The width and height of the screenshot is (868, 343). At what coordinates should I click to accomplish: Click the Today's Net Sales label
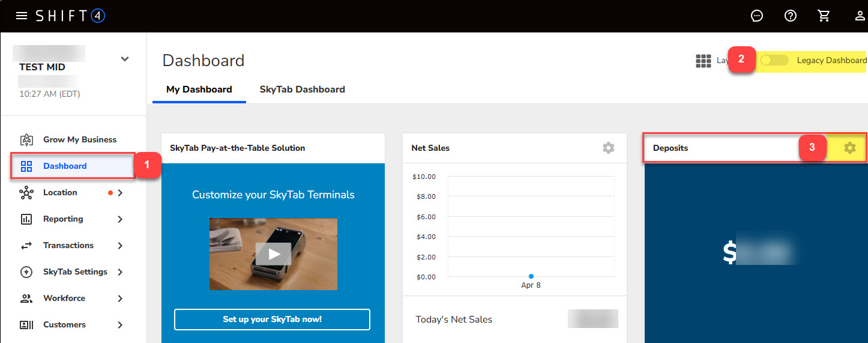click(x=454, y=320)
